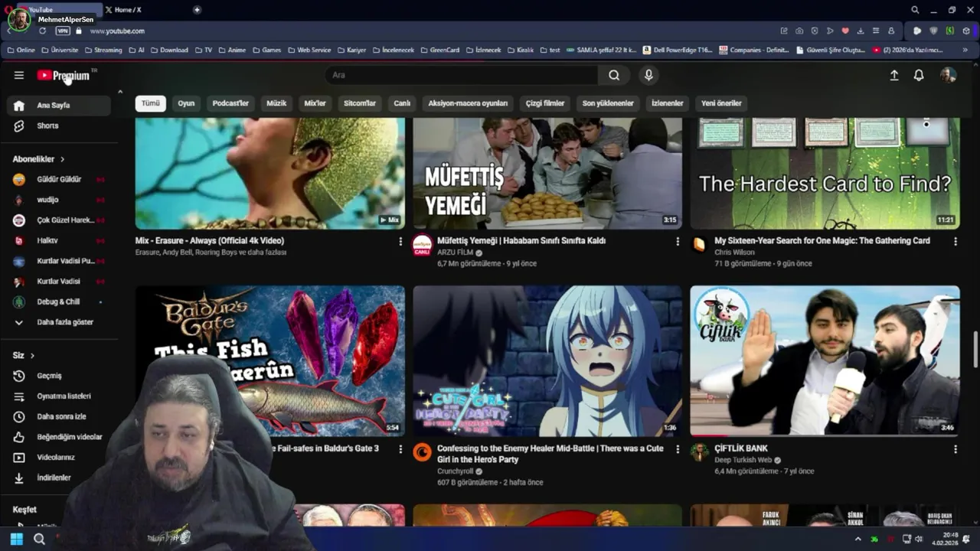980x551 pixels.
Task: Select the Yeni öneriler chip
Action: 721,103
